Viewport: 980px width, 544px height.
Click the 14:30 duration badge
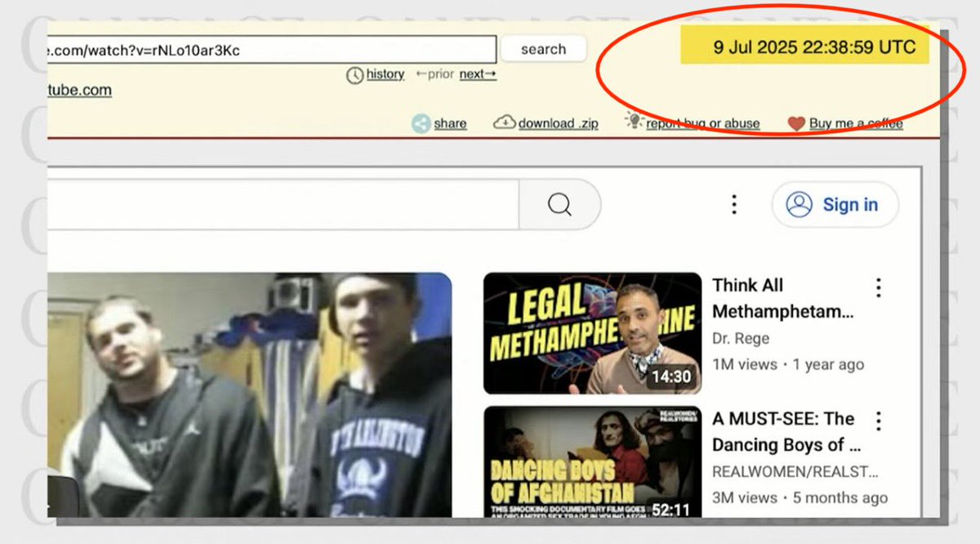pos(671,377)
